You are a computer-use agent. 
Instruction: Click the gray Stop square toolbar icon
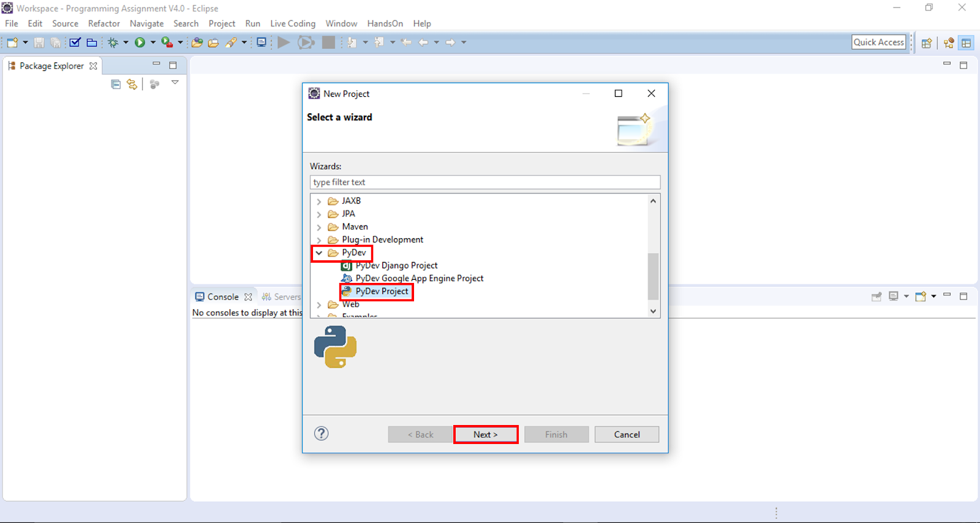[329, 42]
